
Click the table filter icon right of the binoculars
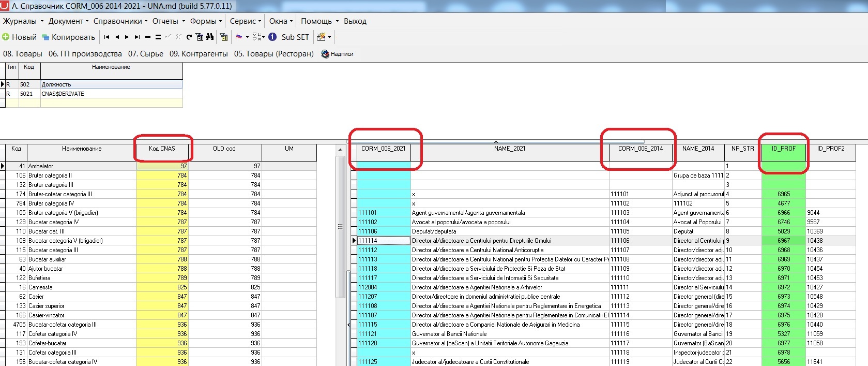[224, 37]
